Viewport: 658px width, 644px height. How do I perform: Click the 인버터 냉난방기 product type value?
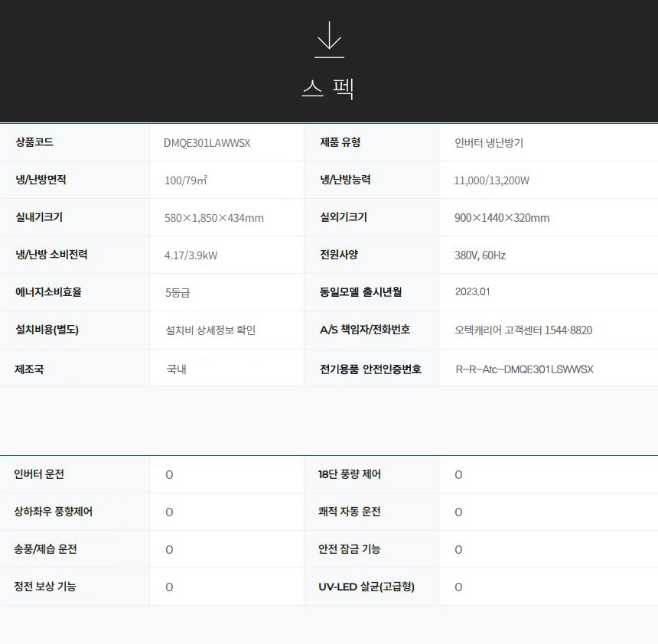click(x=489, y=143)
